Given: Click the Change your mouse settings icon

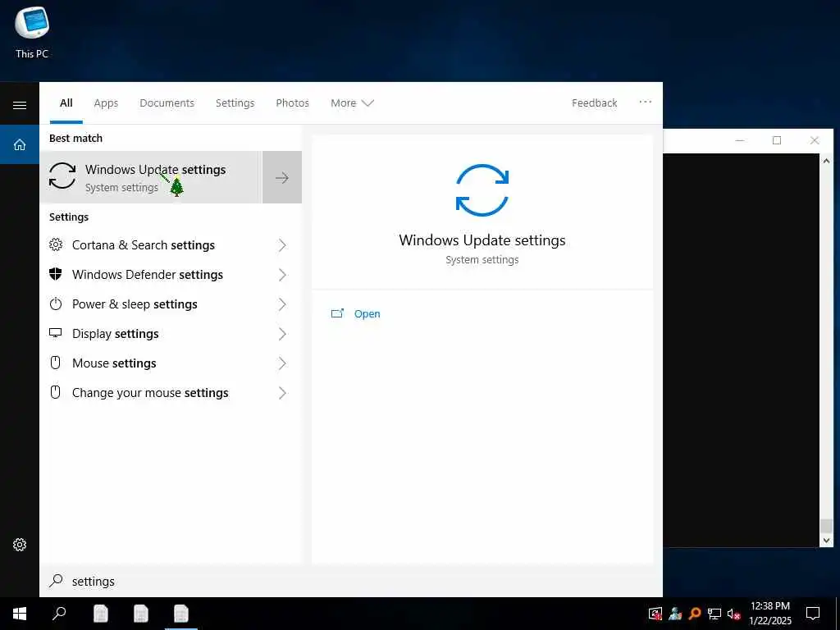Looking at the screenshot, I should 55,392.
